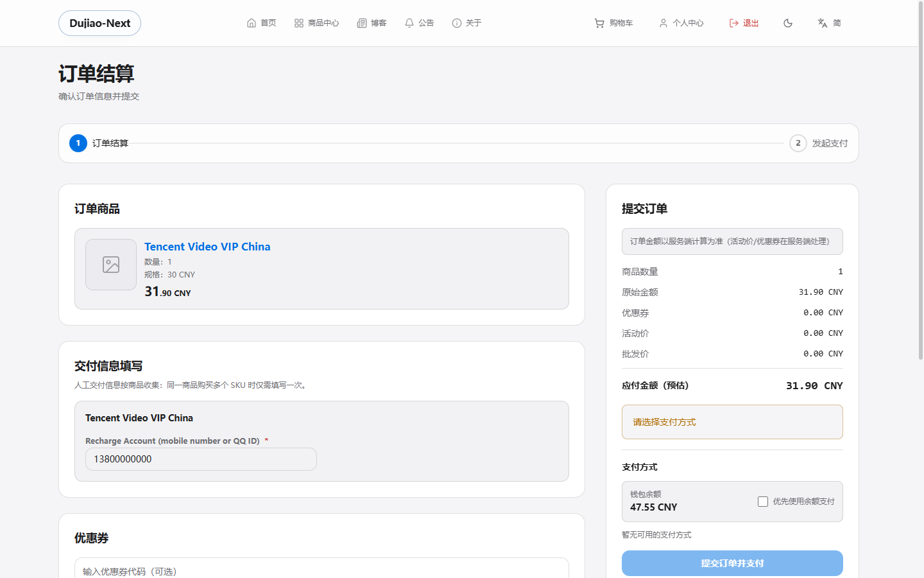Click the 请选择支付方式 notice box

pyautogui.click(x=732, y=422)
